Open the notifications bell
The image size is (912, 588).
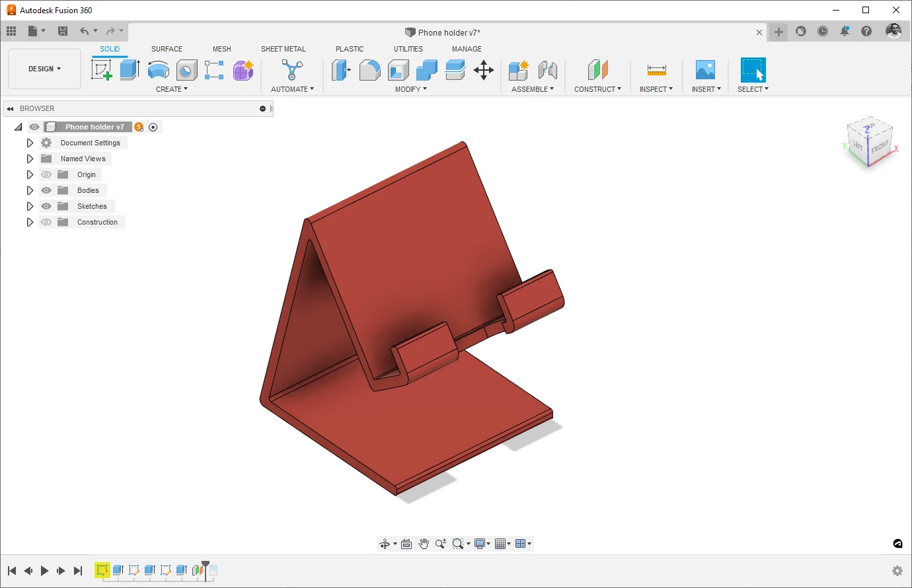coord(845,31)
